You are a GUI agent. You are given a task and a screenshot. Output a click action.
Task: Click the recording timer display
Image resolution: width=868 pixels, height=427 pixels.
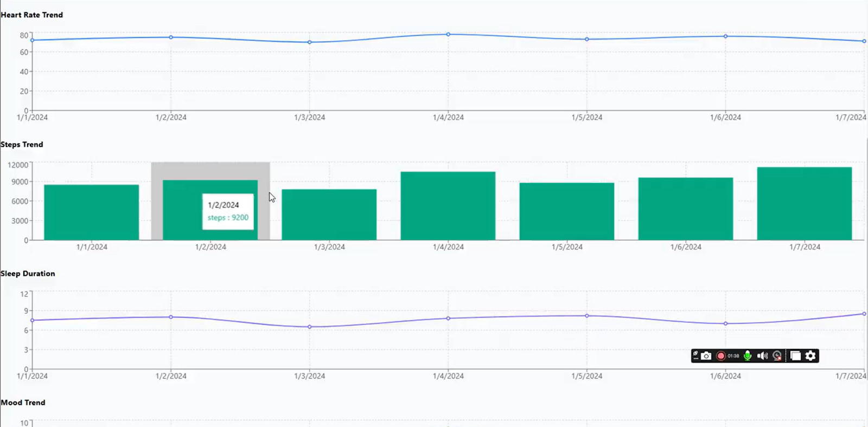[733, 356]
